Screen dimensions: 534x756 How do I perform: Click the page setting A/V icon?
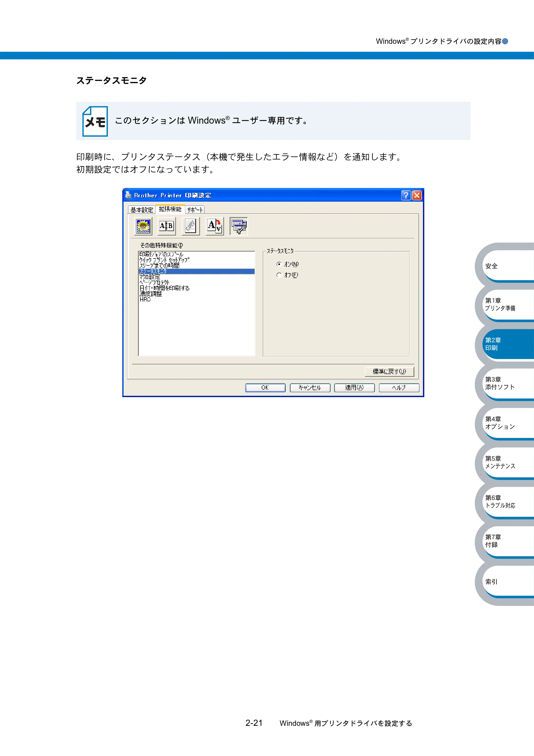[x=215, y=226]
